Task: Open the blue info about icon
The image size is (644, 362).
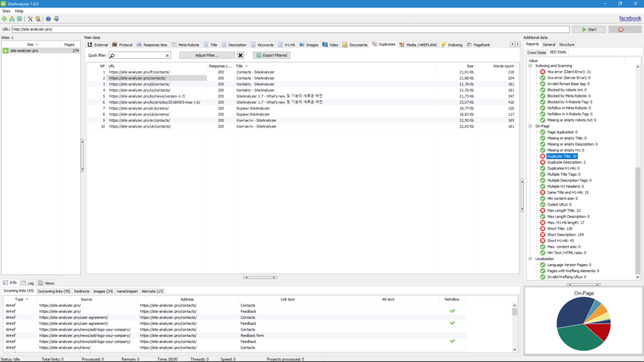Action: 48,19
